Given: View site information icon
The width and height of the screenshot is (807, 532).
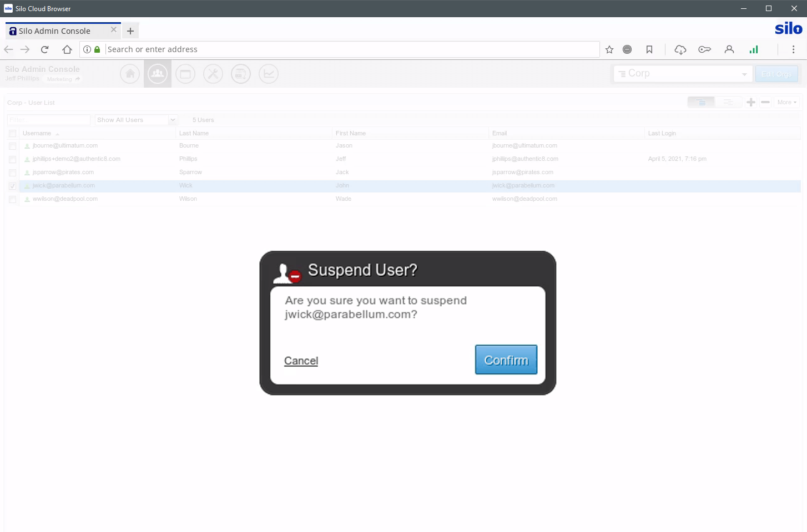Looking at the screenshot, I should (87, 49).
